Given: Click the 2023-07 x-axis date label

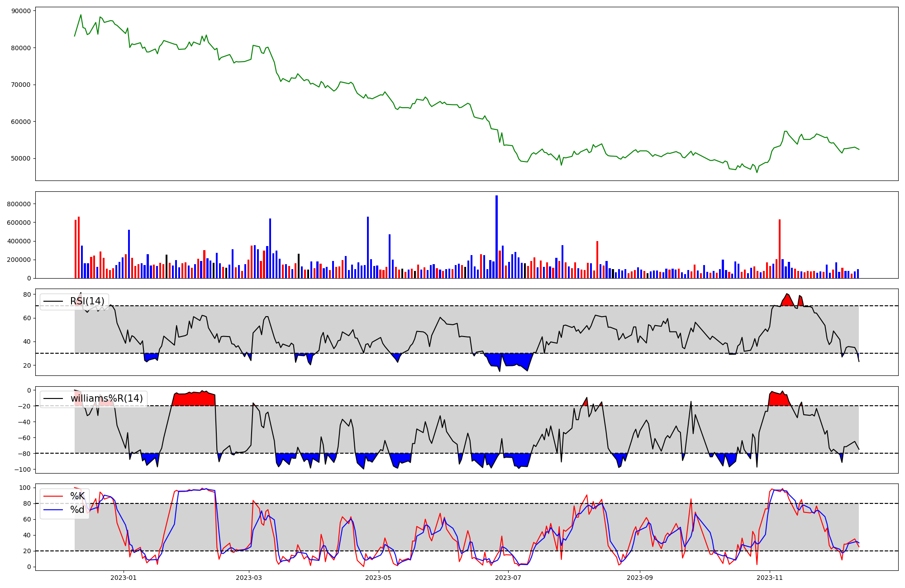Looking at the screenshot, I should coord(508,578).
